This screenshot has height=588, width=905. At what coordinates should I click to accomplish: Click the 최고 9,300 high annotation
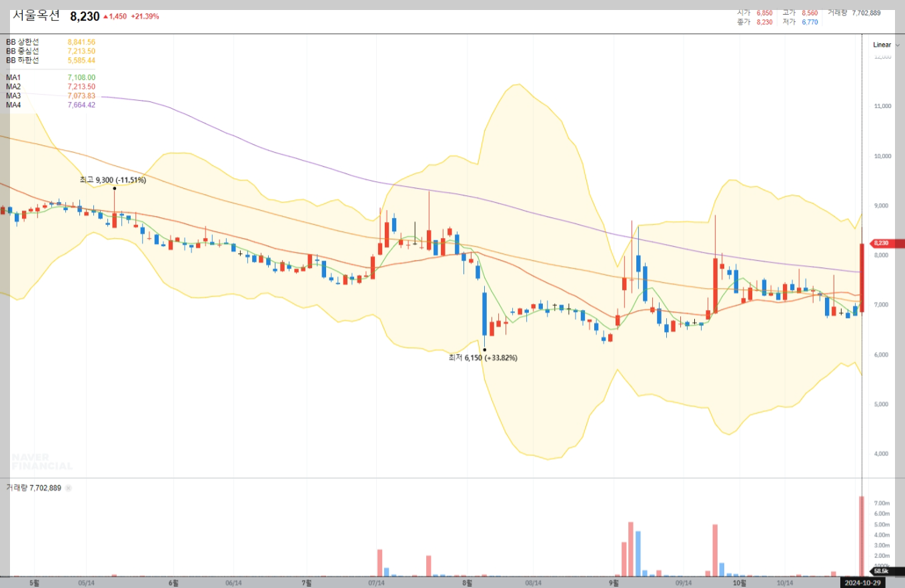coord(113,180)
